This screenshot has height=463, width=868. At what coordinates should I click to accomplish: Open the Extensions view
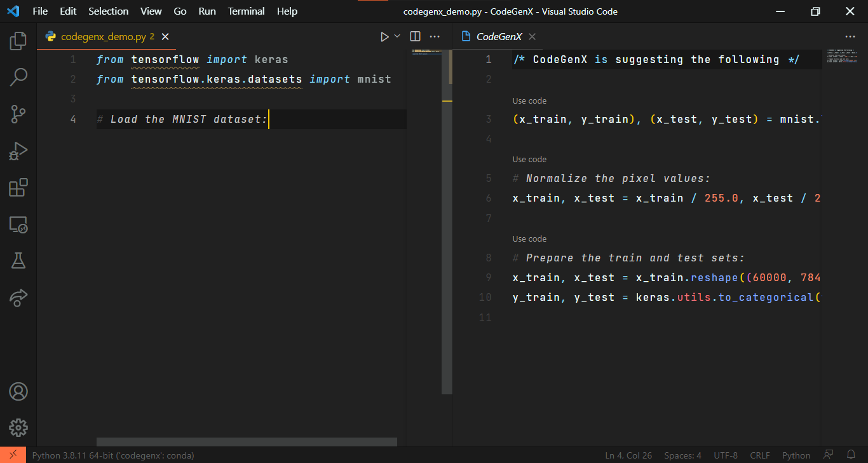(x=18, y=188)
